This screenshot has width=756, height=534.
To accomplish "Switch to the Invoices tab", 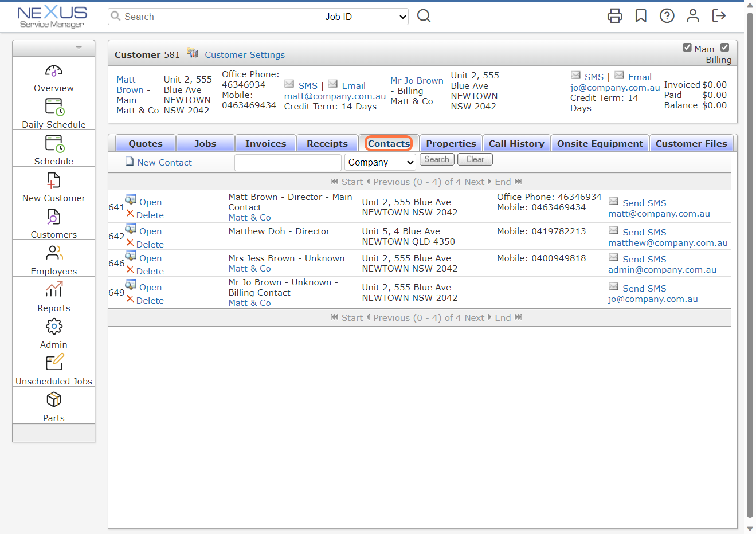I will (265, 143).
